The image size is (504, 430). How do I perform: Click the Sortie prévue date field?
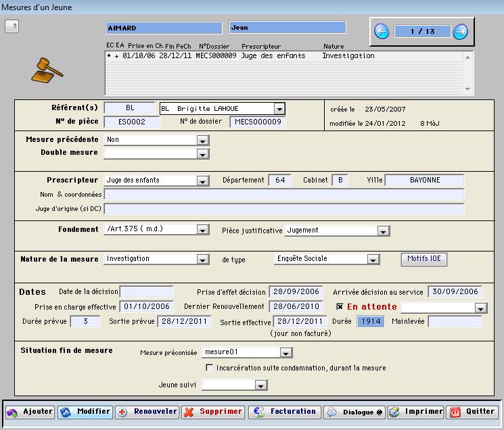(x=184, y=321)
